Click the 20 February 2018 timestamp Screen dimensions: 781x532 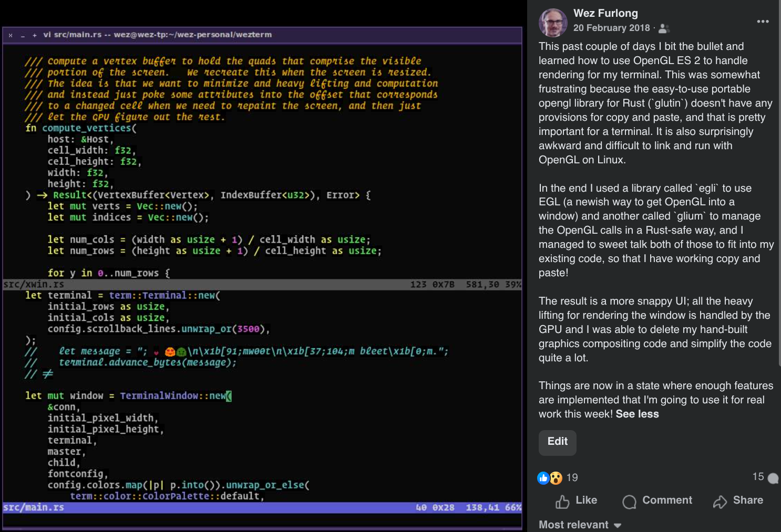click(611, 28)
